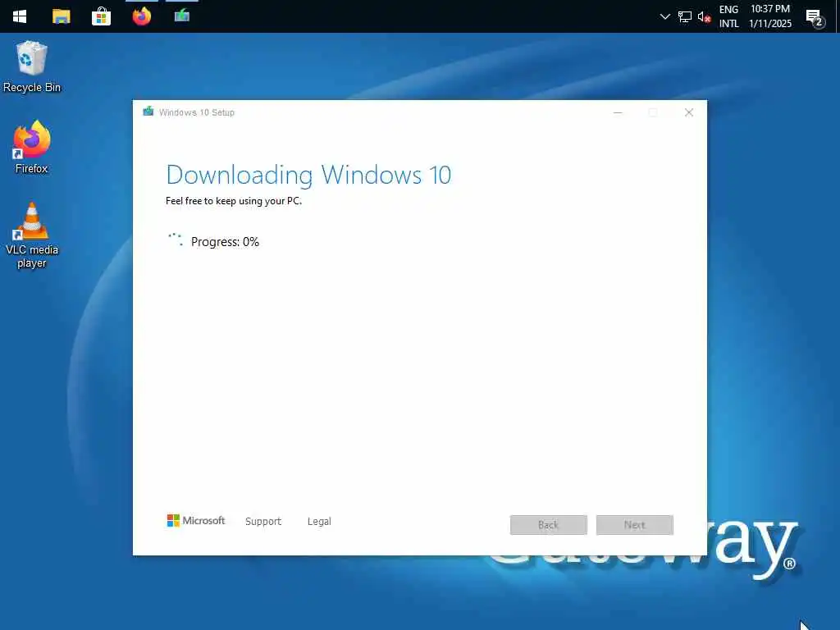Close the Windows 10 Setup window
840x630 pixels.
pyautogui.click(x=689, y=112)
